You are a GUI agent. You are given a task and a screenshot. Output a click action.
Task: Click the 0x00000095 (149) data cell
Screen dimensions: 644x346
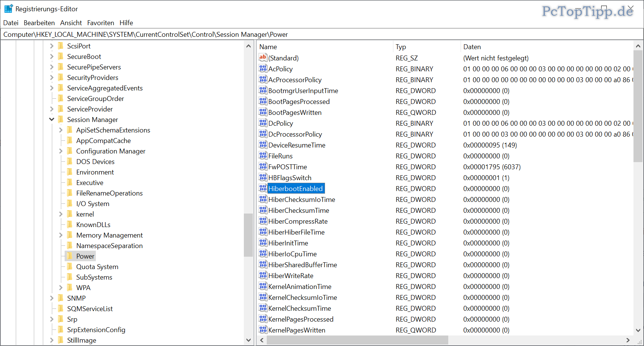[x=490, y=145]
